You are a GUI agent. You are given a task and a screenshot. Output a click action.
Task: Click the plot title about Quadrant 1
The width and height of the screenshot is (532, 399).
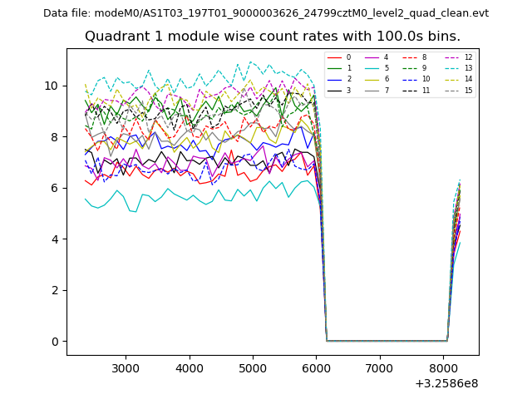point(272,37)
